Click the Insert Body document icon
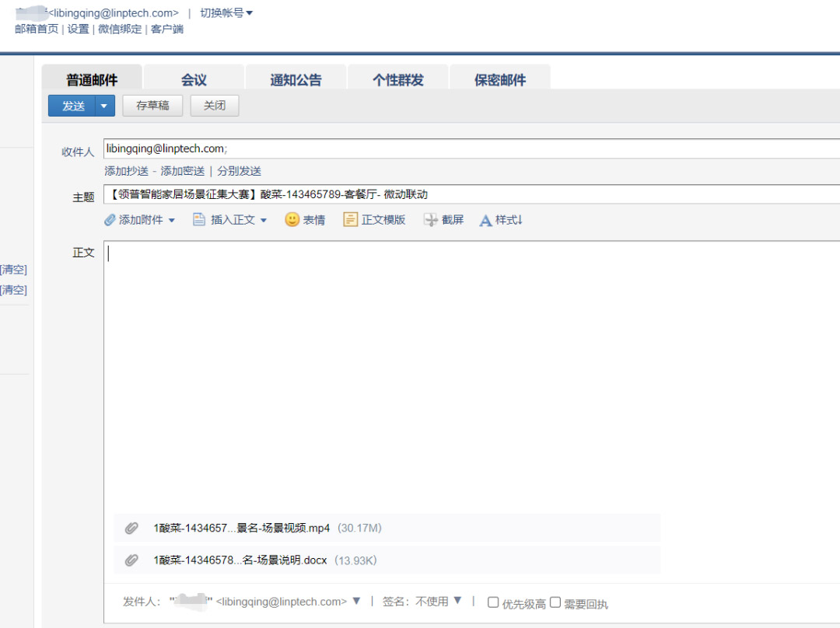 point(199,220)
